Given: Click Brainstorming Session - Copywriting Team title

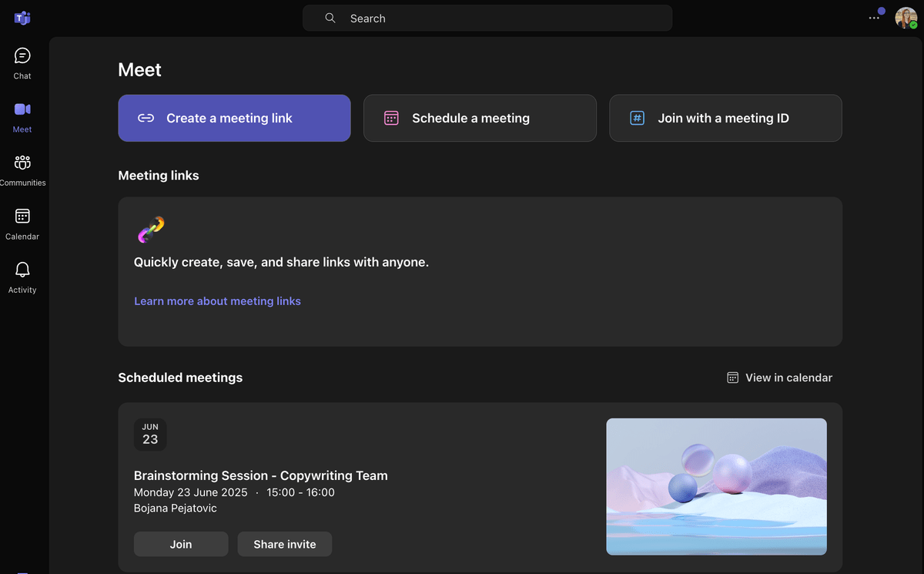Looking at the screenshot, I should [x=261, y=475].
